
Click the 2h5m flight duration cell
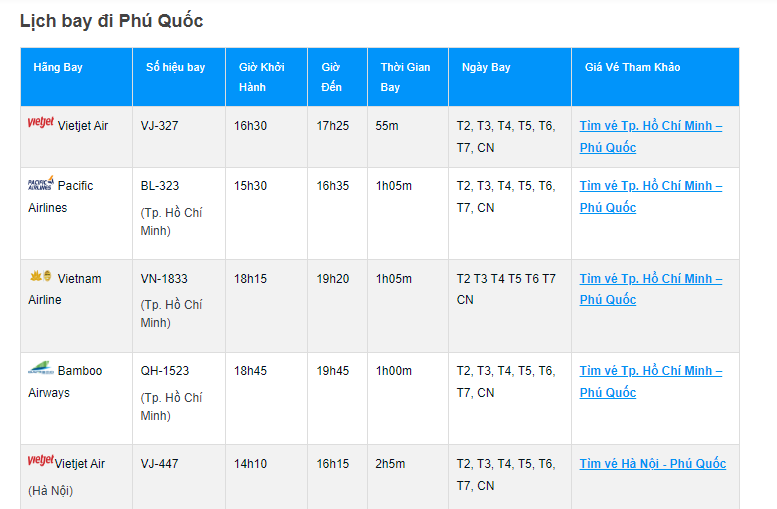click(x=393, y=464)
